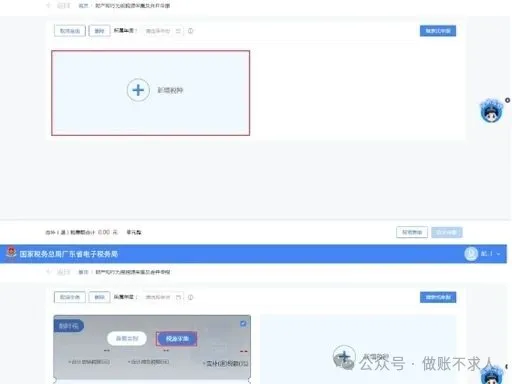
Task: Click the blue button at upper toolbar's right
Action: tap(438, 31)
